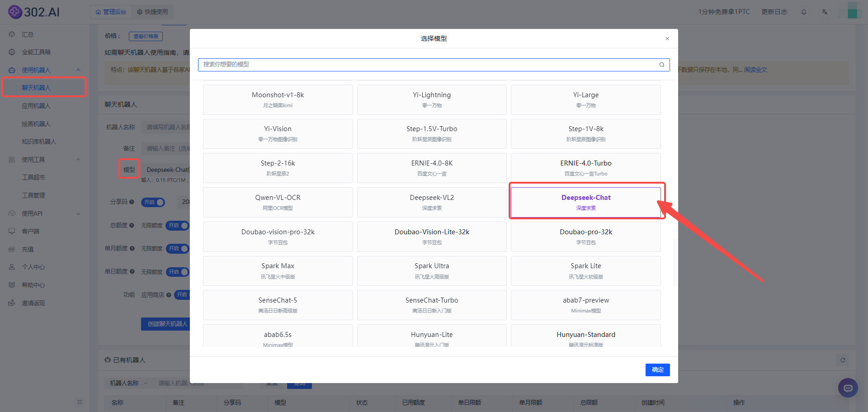Collapse the 使用工具 sidebar group
This screenshot has height=412, width=868.
point(45,160)
